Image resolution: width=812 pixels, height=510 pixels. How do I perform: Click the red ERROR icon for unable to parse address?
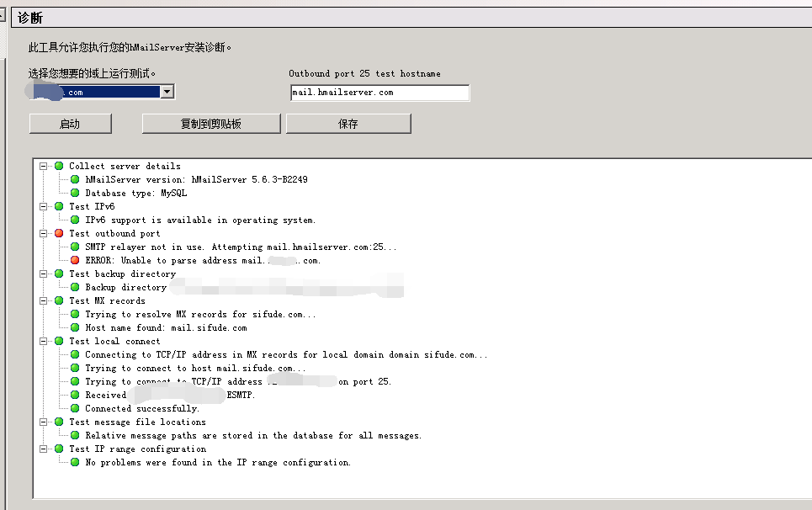[x=75, y=260]
